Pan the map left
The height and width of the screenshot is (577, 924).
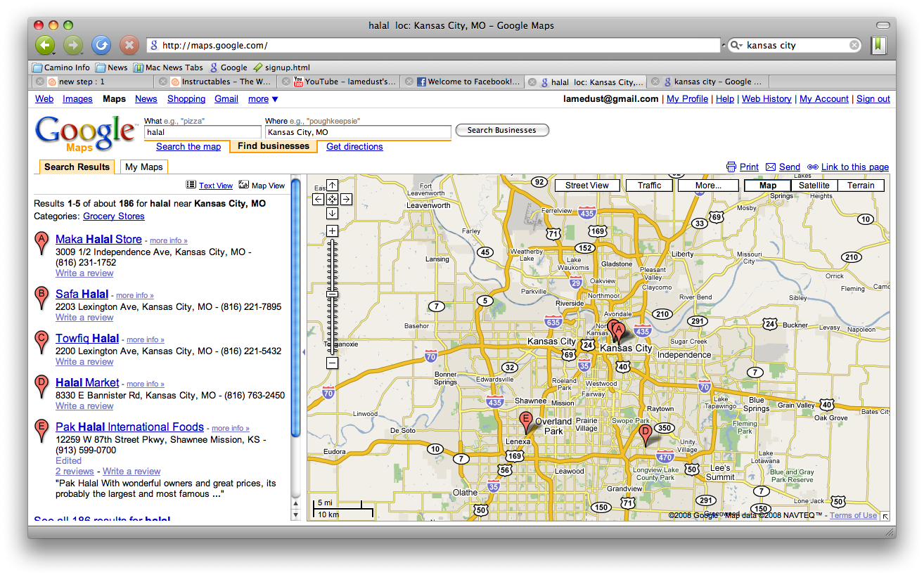pyautogui.click(x=319, y=199)
